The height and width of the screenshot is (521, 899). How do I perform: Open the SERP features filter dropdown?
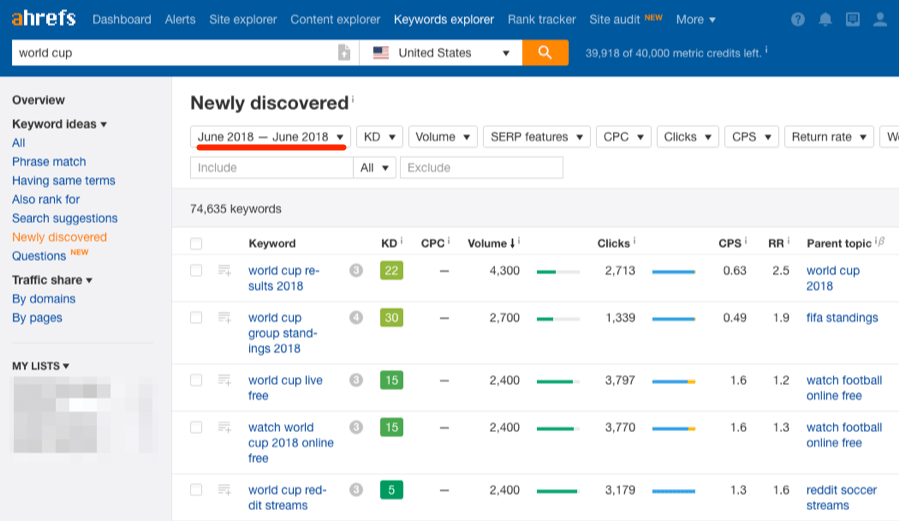[535, 137]
